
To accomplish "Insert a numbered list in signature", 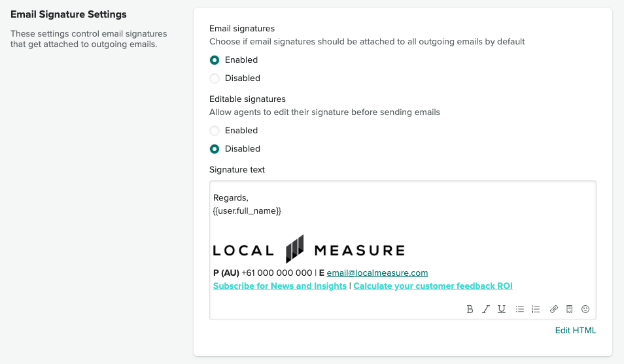I will pos(536,309).
